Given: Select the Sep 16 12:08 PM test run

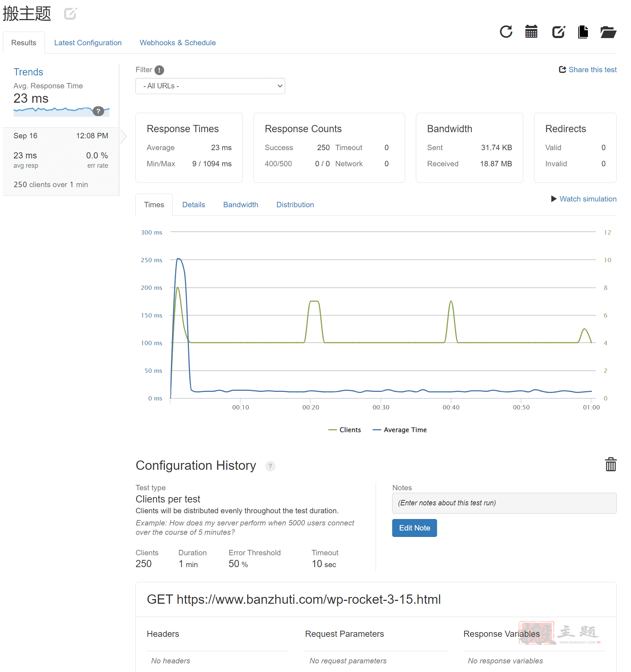Looking at the screenshot, I should (x=61, y=162).
